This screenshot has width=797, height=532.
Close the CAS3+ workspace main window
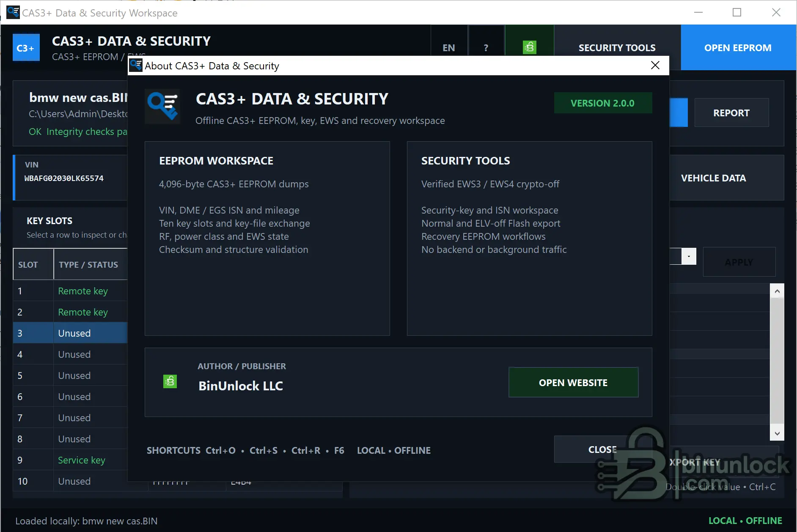(776, 12)
